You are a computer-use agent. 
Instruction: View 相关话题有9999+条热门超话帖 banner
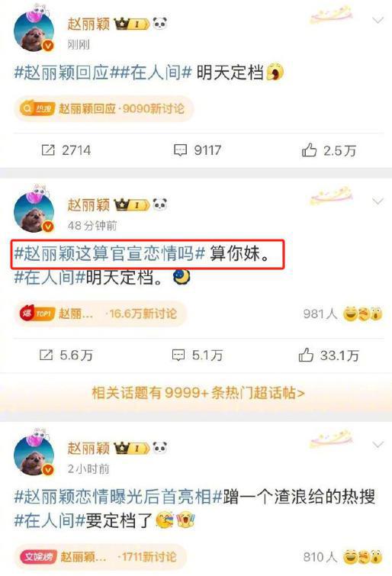click(x=198, y=393)
